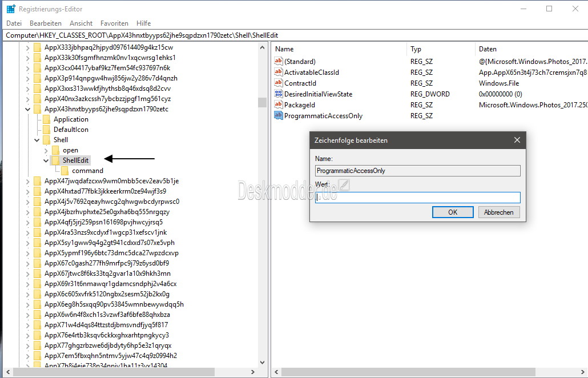Screen dimensions: 588x378
Task: Open the Bearbeiten menu
Action: coord(45,23)
